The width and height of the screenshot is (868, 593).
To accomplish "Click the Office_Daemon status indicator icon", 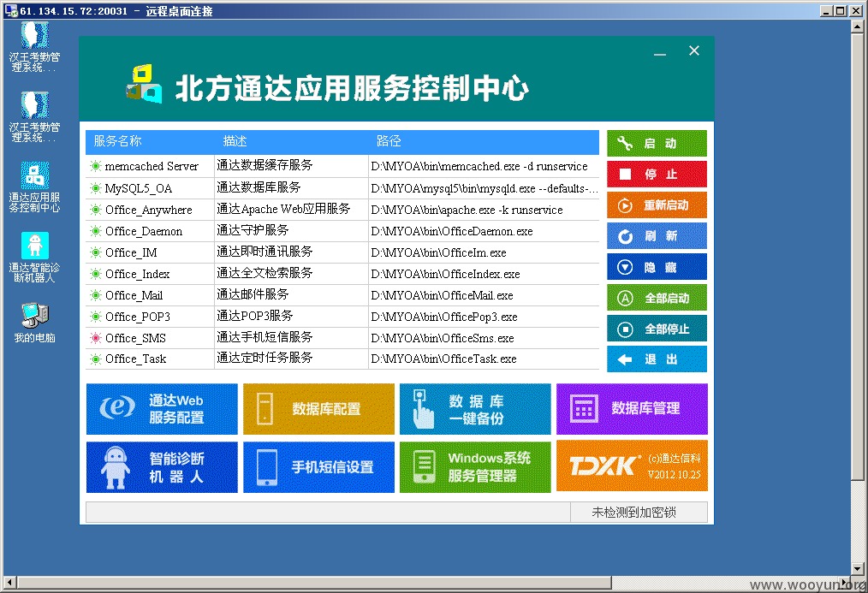I will click(96, 231).
